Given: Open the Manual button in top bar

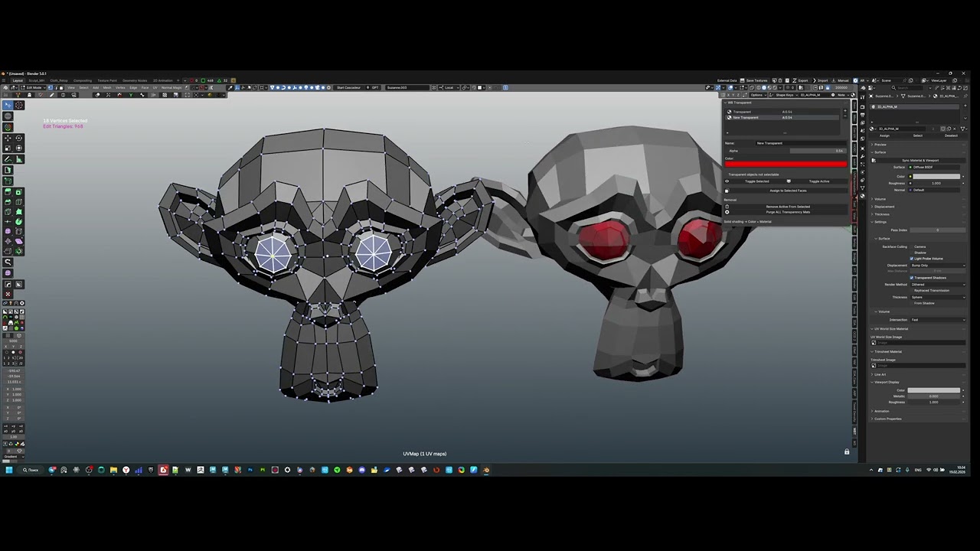Looking at the screenshot, I should point(841,80).
